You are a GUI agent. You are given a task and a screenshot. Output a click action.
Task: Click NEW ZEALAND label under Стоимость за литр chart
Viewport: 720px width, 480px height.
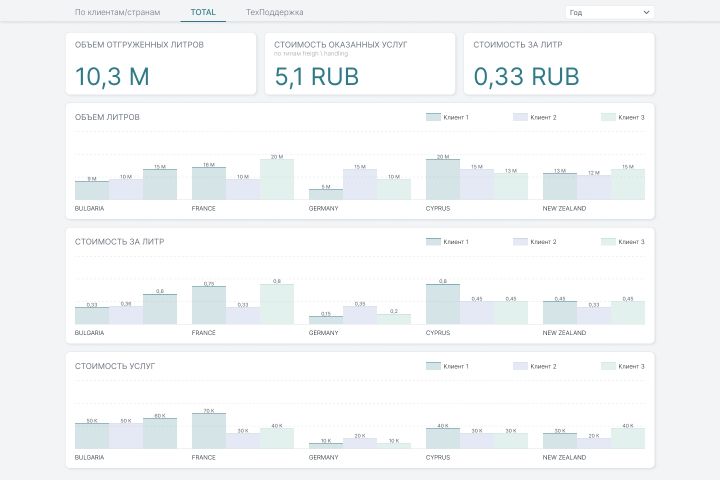564,333
